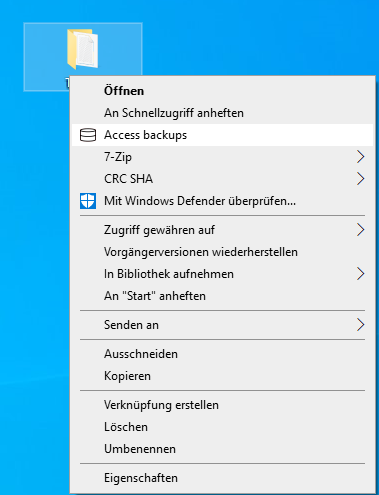Image resolution: width=379 pixels, height=495 pixels.
Task: Expand the In Bibliothek aufnehmen arrow
Action: tap(360, 274)
